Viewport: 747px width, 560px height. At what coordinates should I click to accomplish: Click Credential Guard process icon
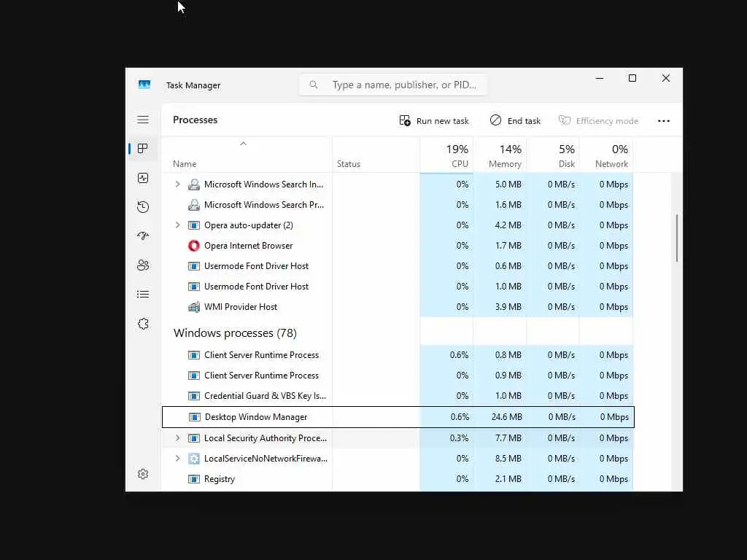(194, 396)
